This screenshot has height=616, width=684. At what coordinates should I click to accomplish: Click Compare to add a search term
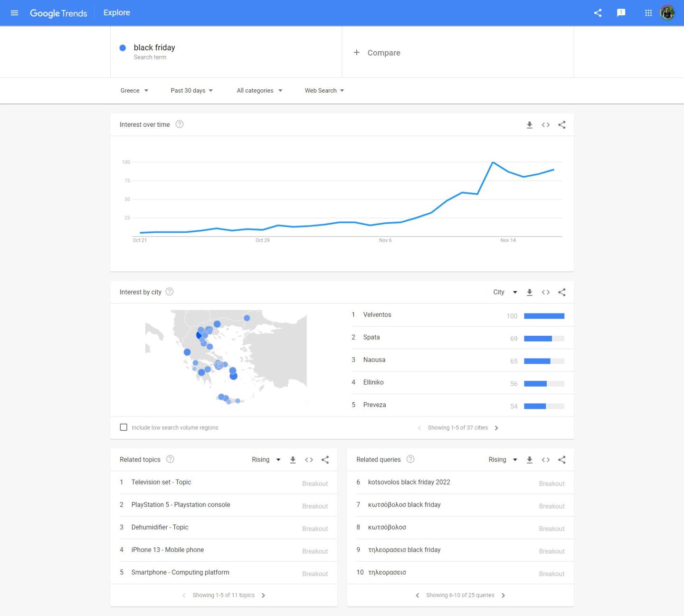click(377, 53)
